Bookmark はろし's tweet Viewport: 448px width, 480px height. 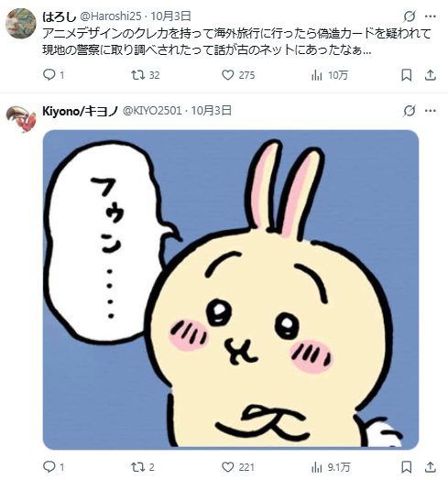point(407,75)
